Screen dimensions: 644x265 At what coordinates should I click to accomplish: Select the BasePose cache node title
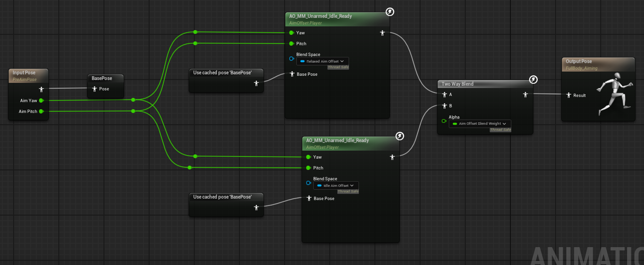coord(101,78)
